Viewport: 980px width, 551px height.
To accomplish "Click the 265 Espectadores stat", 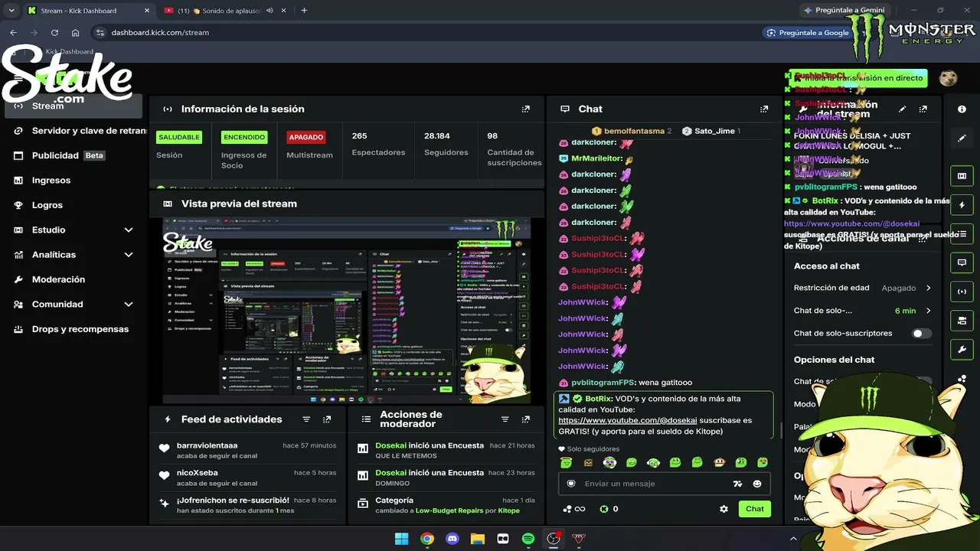I will click(378, 144).
